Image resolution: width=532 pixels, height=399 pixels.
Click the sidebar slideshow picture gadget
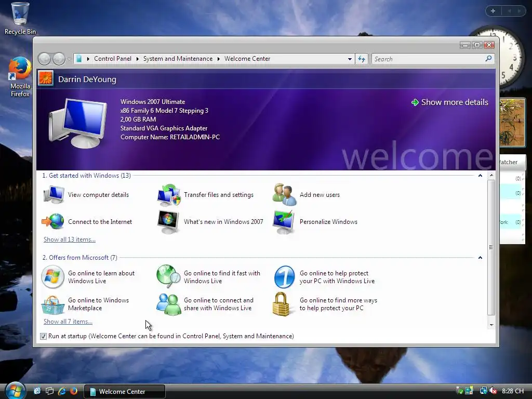(x=512, y=123)
